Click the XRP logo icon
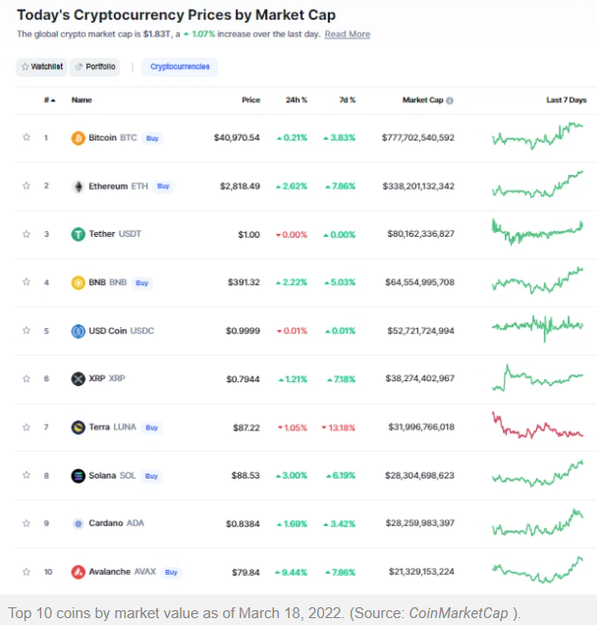600x625 pixels. point(78,379)
